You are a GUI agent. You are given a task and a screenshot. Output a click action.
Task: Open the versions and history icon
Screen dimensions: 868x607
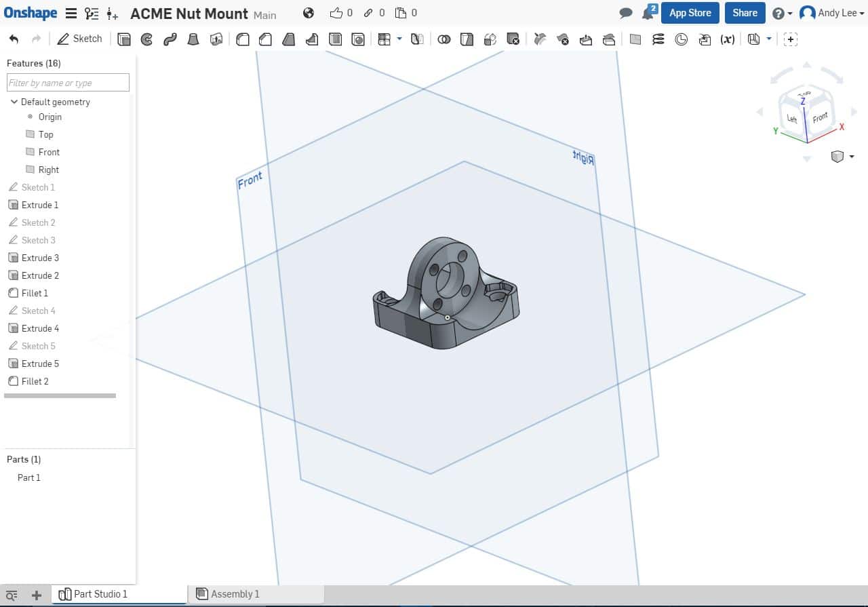tap(92, 13)
